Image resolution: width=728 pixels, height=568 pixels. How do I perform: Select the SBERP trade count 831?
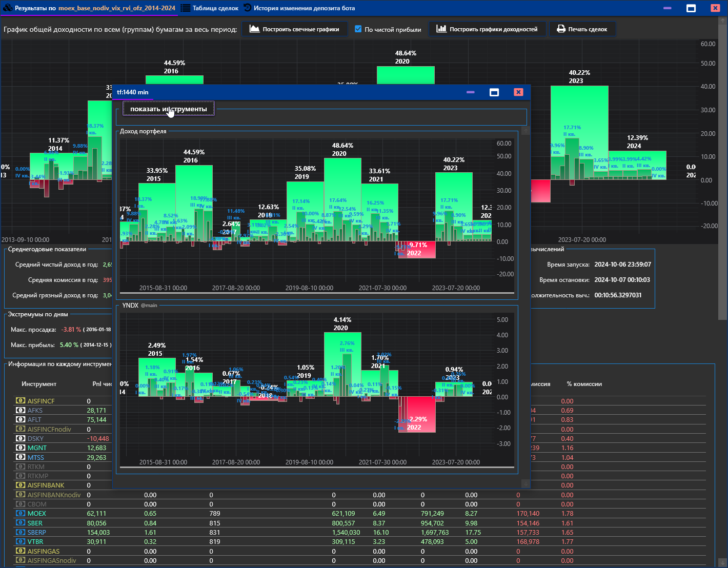[215, 533]
